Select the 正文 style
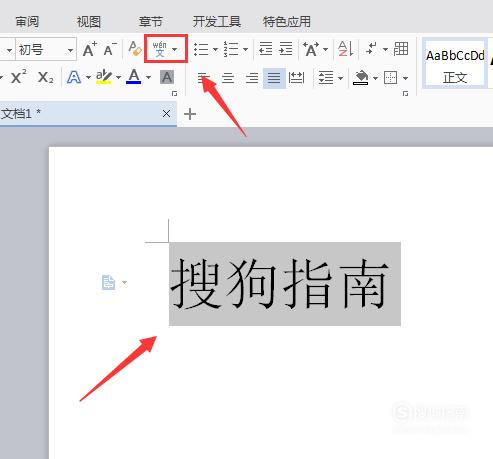Screen dimensions: 493x459 coord(455,64)
